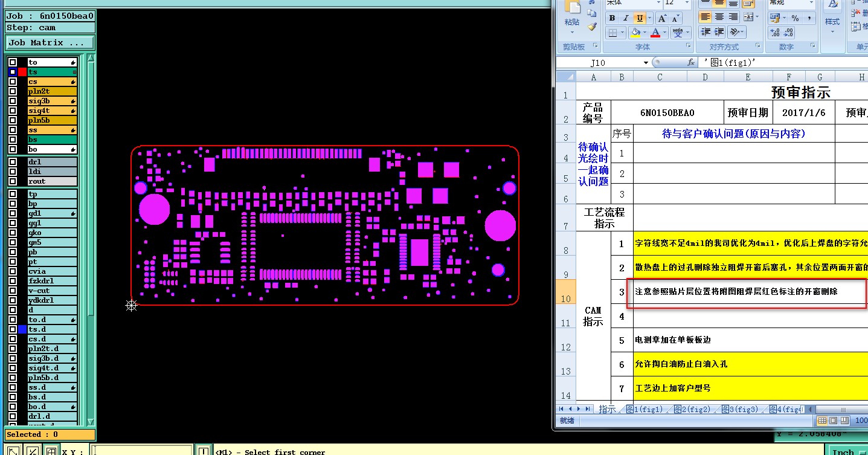Toggle checkbox for the 'ts.d' layer

pos(13,329)
